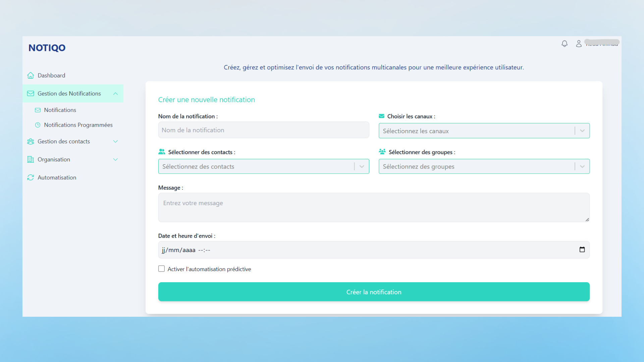The height and width of the screenshot is (362, 644).
Task: Click the Notifications Programmées clock icon
Action: [38, 125]
